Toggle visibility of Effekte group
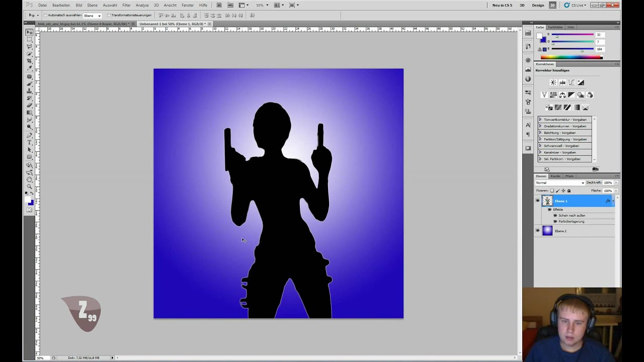Image resolution: width=644 pixels, height=362 pixels. point(549,209)
